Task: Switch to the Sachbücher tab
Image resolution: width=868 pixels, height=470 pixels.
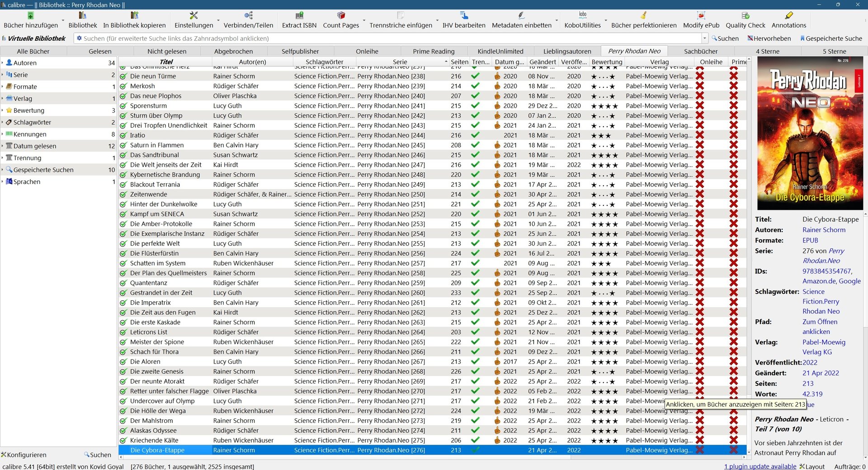Action: [x=701, y=51]
